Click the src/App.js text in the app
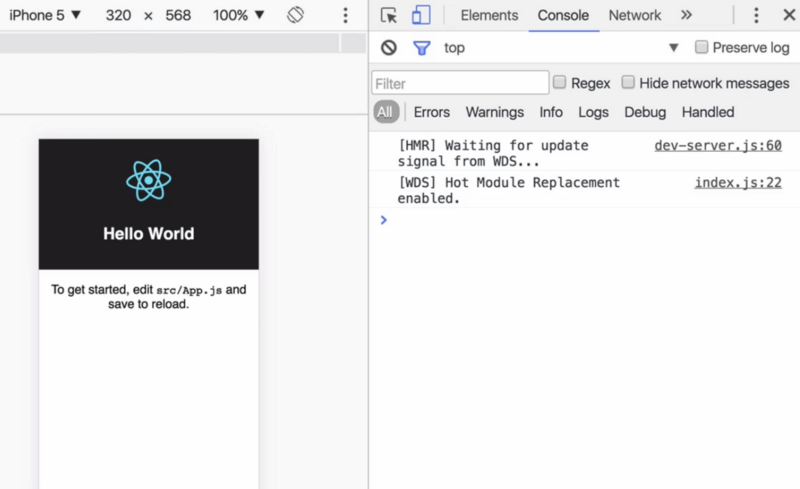 189,290
